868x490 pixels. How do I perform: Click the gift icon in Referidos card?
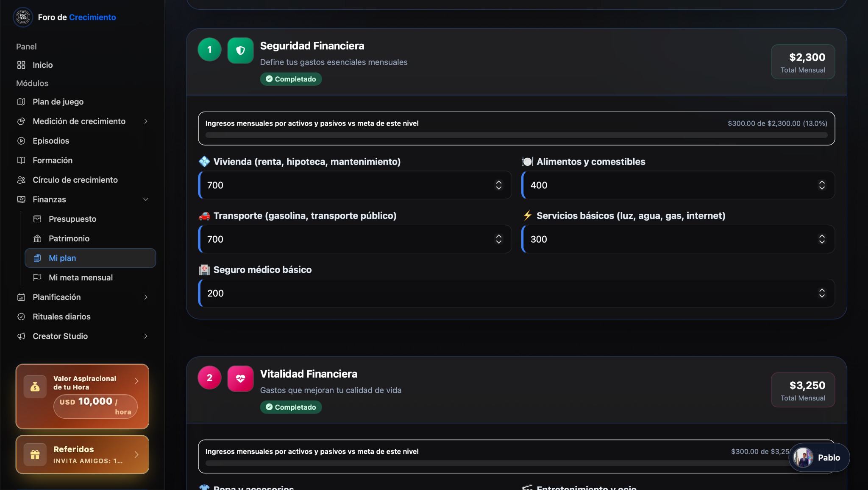(35, 455)
